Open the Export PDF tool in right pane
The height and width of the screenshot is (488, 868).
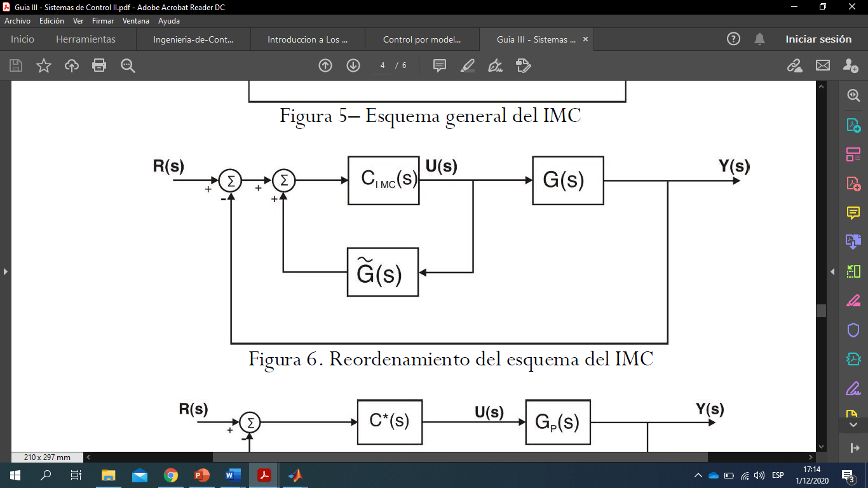[853, 125]
